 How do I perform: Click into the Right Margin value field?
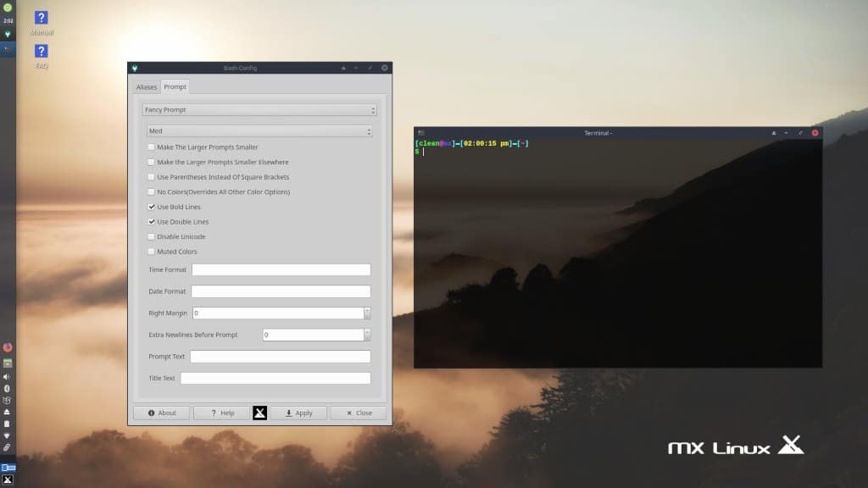point(278,313)
